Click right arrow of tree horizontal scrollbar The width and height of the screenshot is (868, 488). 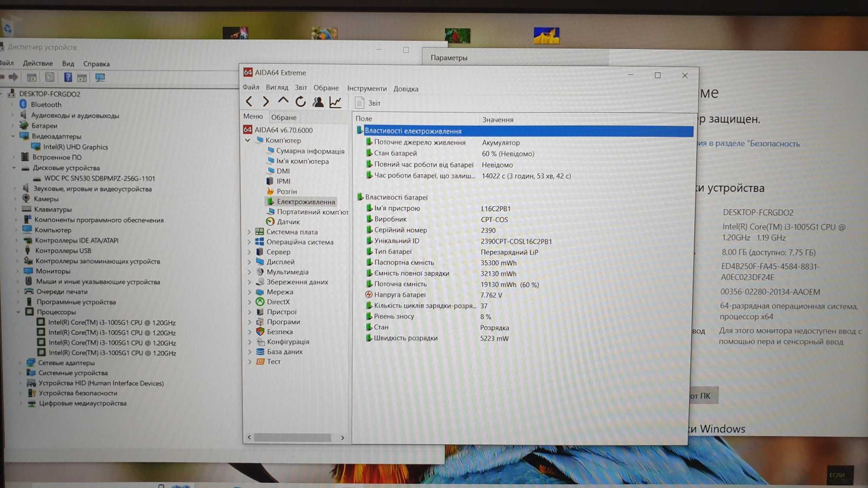pos(342,438)
